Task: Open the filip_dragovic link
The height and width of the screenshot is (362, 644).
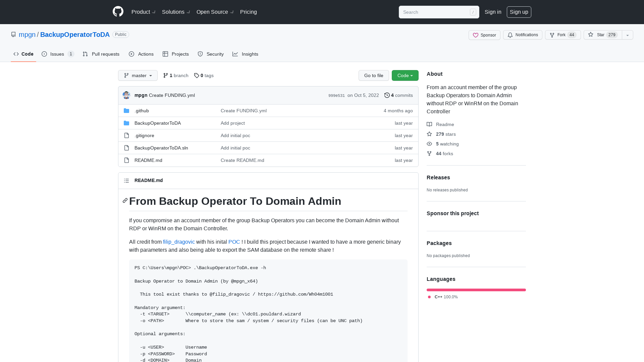Action: pos(179,242)
